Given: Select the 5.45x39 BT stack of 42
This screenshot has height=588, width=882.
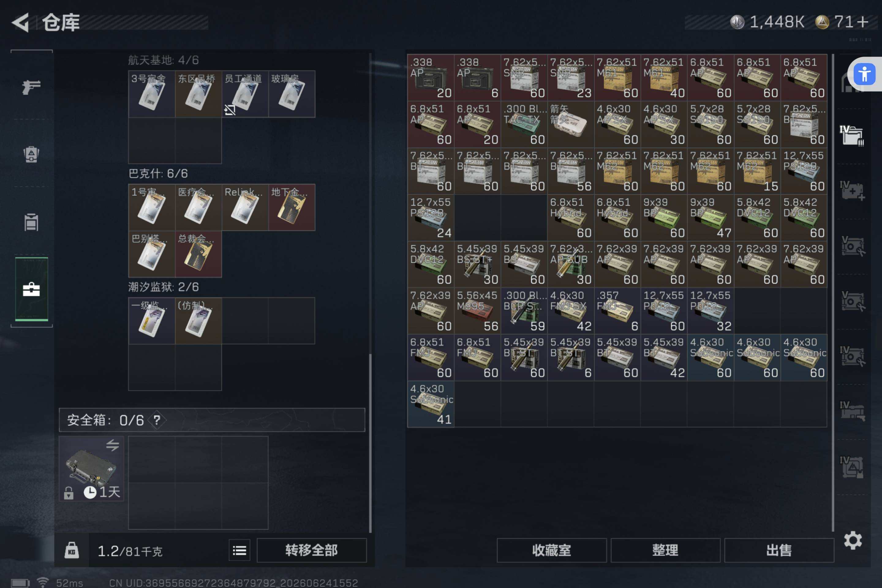Looking at the screenshot, I should (664, 358).
